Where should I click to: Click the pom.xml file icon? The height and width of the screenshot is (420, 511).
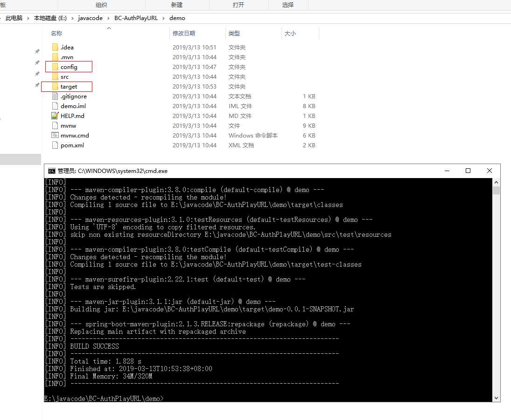point(55,145)
